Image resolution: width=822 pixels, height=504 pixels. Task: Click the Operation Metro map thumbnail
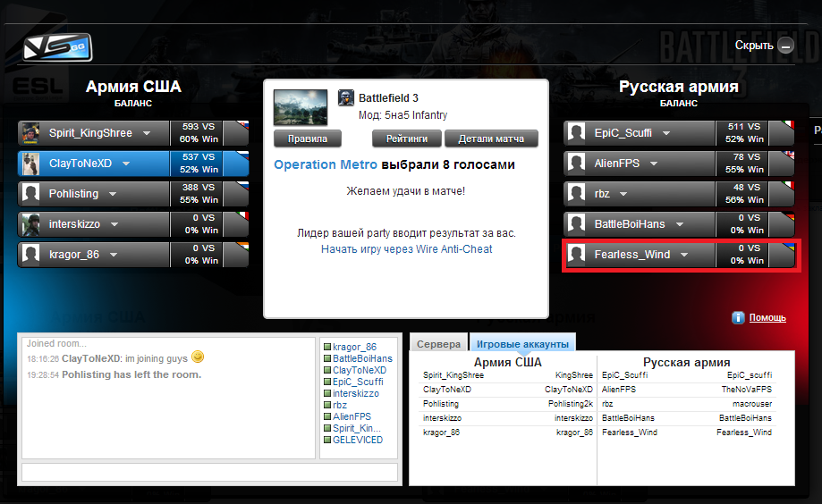[x=301, y=107]
